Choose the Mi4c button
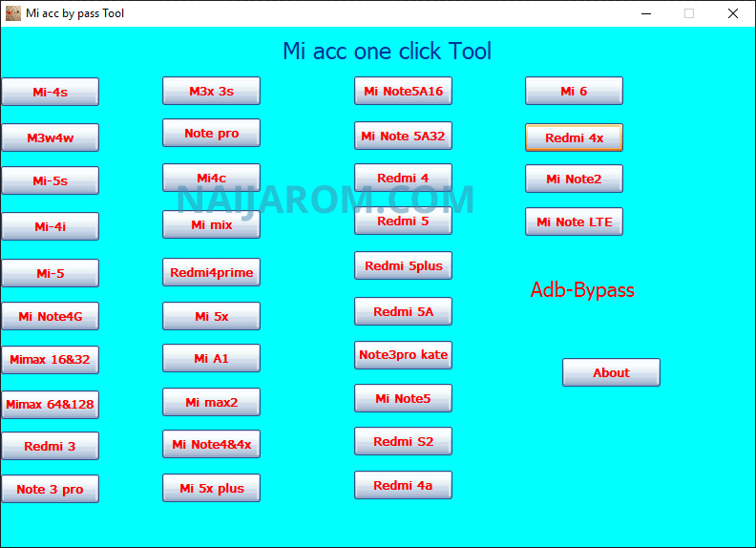Screen dimensions: 756x548 (x=211, y=178)
